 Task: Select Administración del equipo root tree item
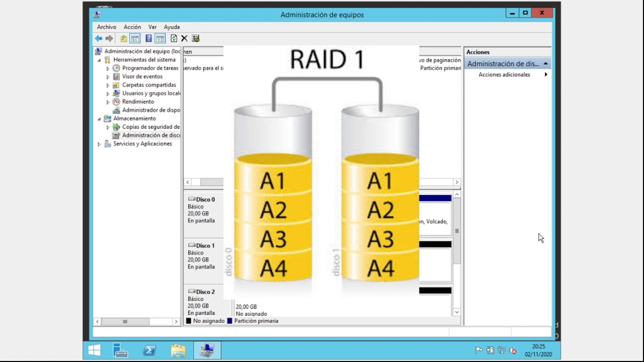(142, 51)
